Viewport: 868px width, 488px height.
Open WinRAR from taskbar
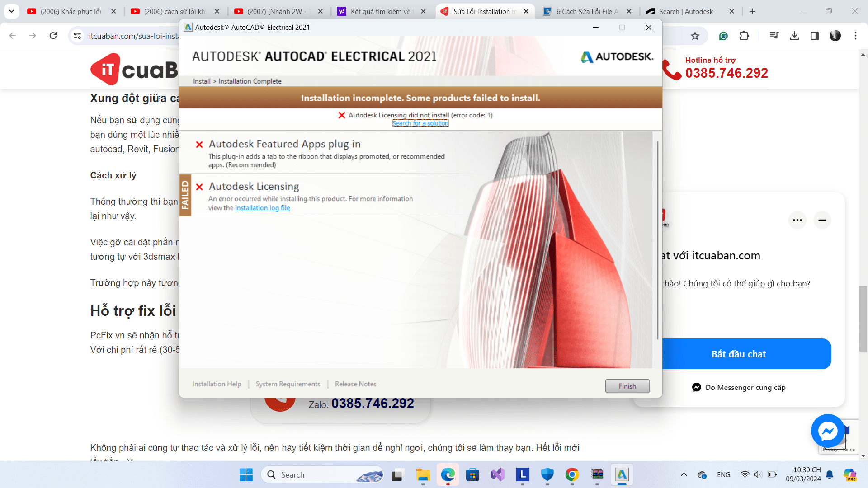pos(597,475)
